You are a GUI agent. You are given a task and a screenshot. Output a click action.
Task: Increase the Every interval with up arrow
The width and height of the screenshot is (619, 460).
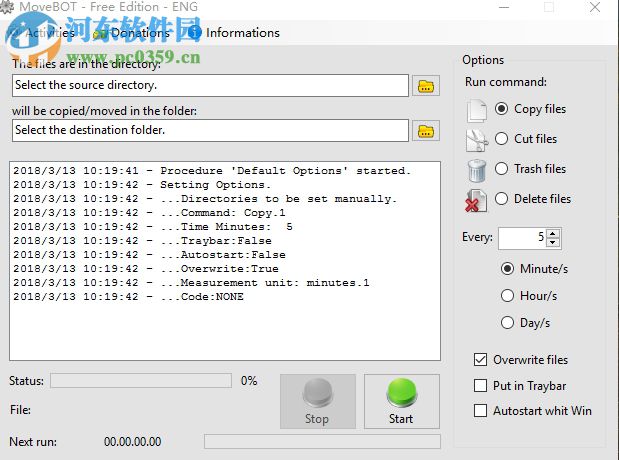[x=553, y=233]
